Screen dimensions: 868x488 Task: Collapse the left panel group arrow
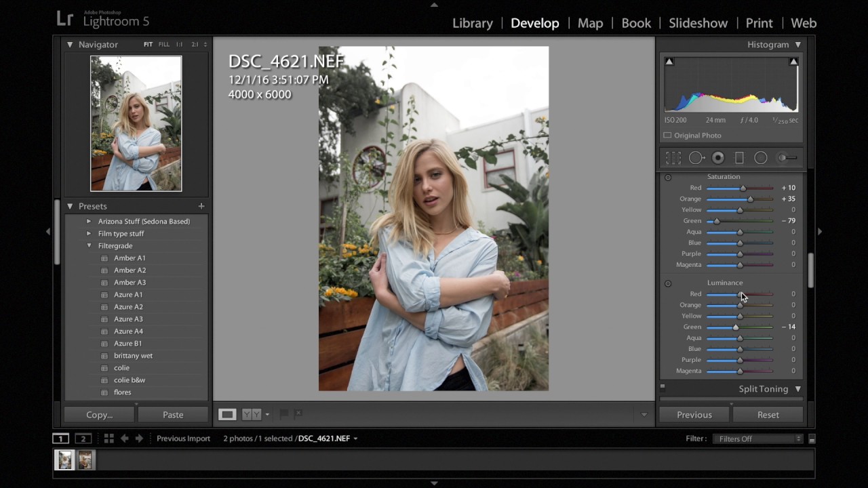pos(48,232)
